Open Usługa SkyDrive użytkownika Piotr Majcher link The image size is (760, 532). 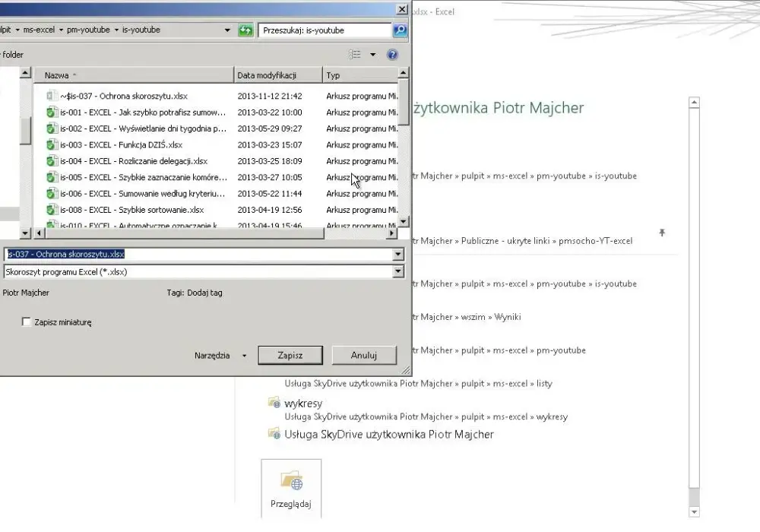click(x=388, y=434)
